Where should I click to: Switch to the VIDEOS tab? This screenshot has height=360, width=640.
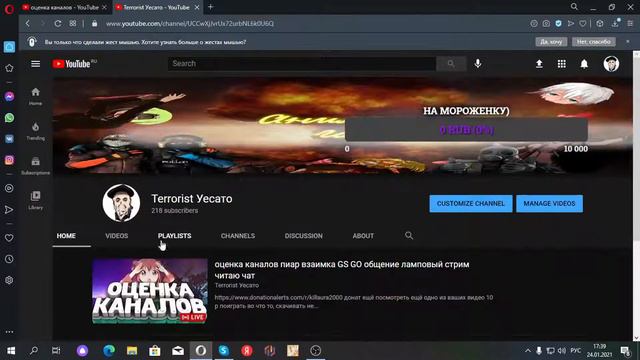pyautogui.click(x=117, y=236)
